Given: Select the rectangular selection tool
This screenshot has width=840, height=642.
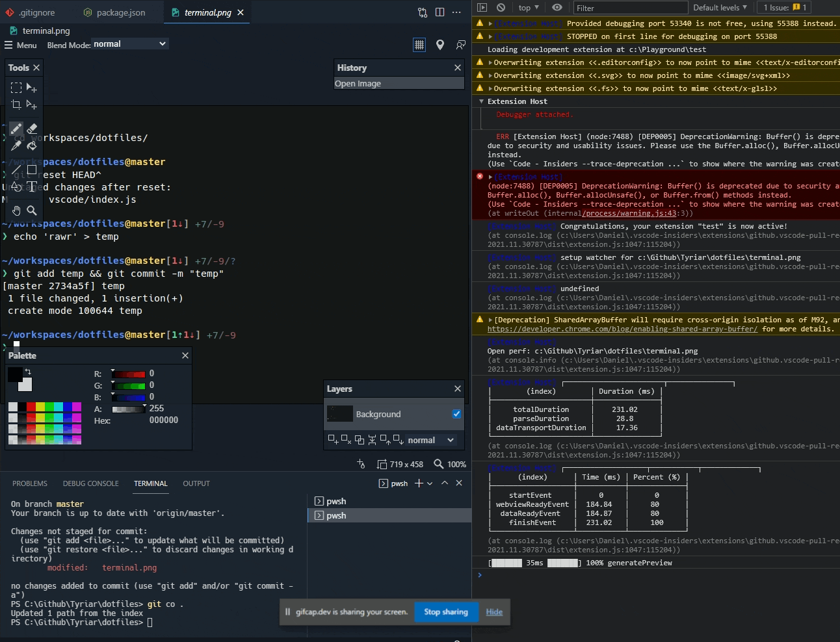Looking at the screenshot, I should click(16, 88).
